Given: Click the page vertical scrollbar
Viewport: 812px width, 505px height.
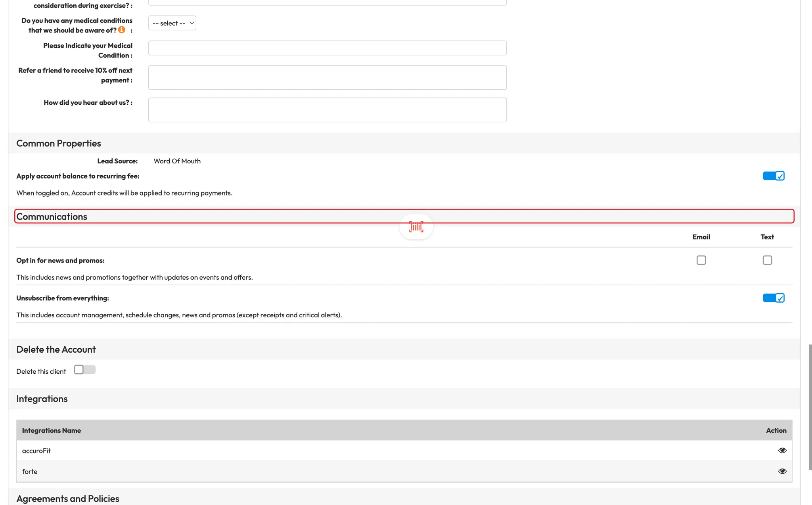Looking at the screenshot, I should pos(810,407).
